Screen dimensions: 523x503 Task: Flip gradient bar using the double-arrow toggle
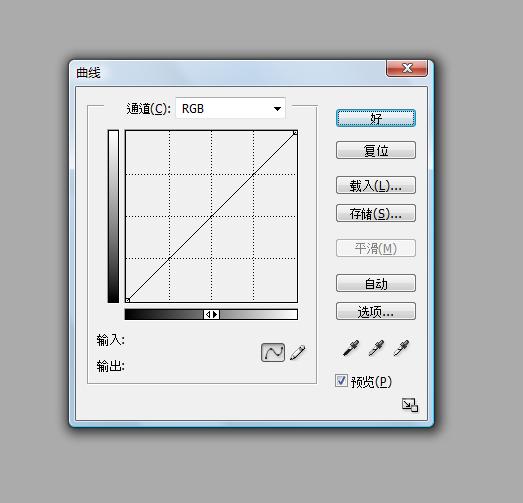tap(211, 314)
